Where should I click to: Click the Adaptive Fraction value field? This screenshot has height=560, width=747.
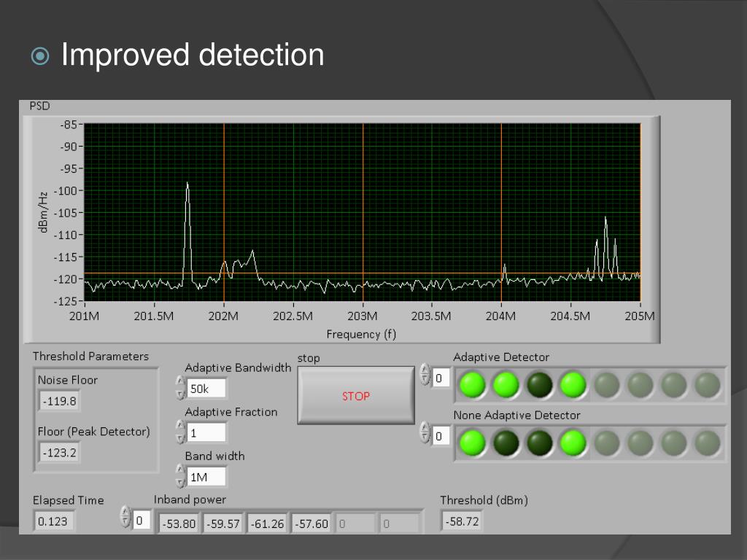(x=206, y=433)
